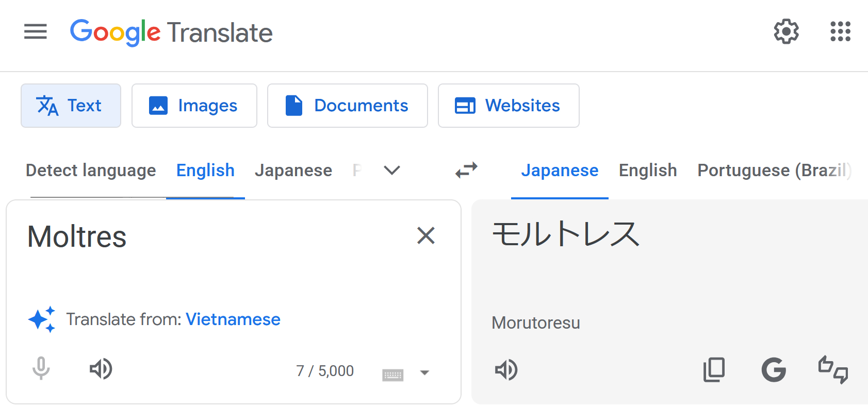The height and width of the screenshot is (408, 868).
Task: Open input tools dropdown arrow
Action: coord(424,372)
